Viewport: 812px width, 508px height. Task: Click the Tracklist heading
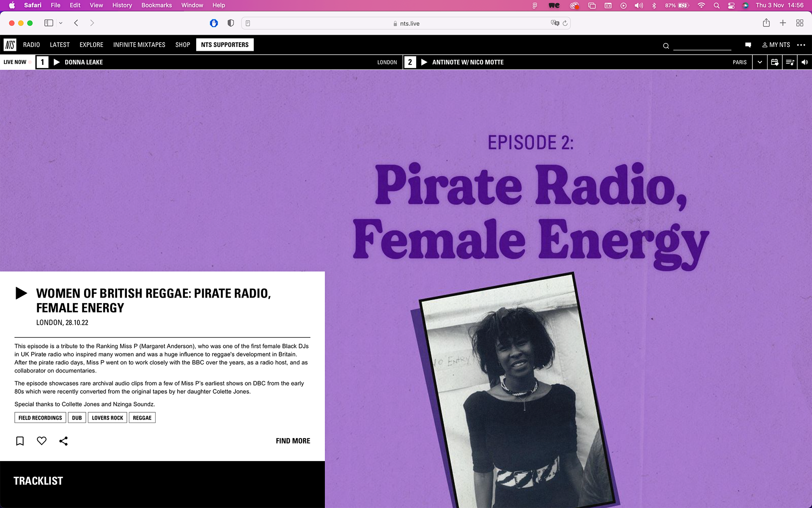click(x=38, y=481)
